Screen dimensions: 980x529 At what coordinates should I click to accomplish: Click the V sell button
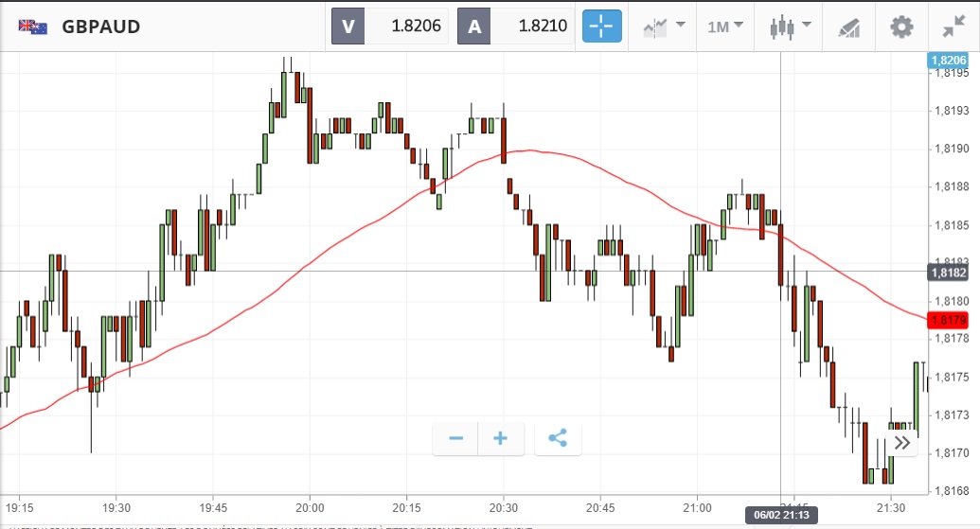click(347, 26)
